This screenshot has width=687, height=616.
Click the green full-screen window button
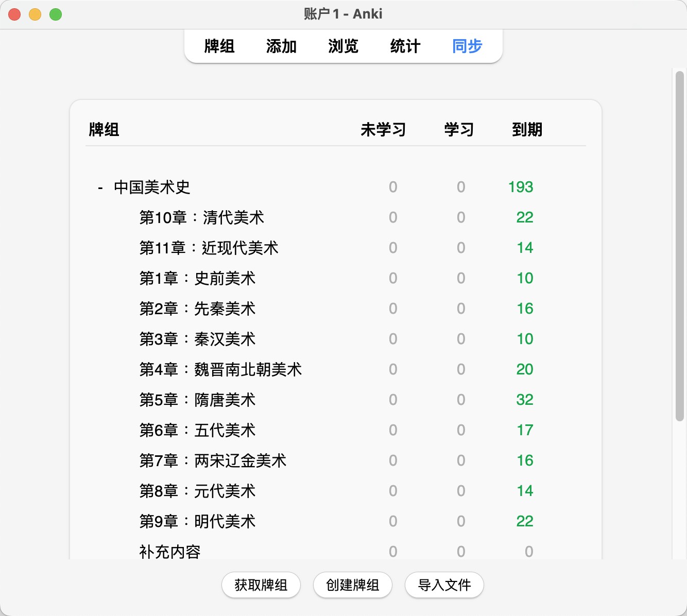pos(56,14)
